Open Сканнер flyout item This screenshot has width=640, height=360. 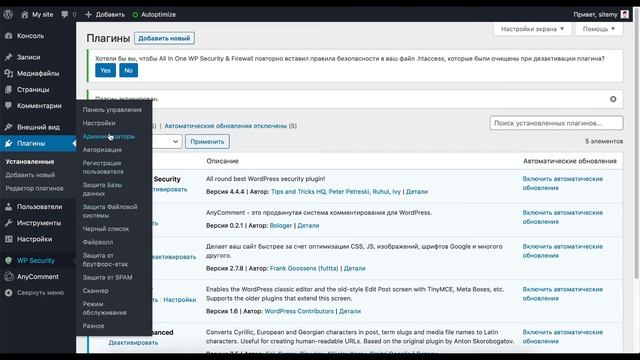[96, 291]
